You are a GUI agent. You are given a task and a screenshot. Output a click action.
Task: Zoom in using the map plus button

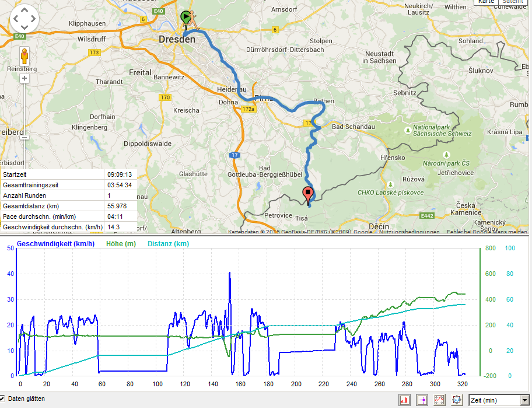(24, 78)
